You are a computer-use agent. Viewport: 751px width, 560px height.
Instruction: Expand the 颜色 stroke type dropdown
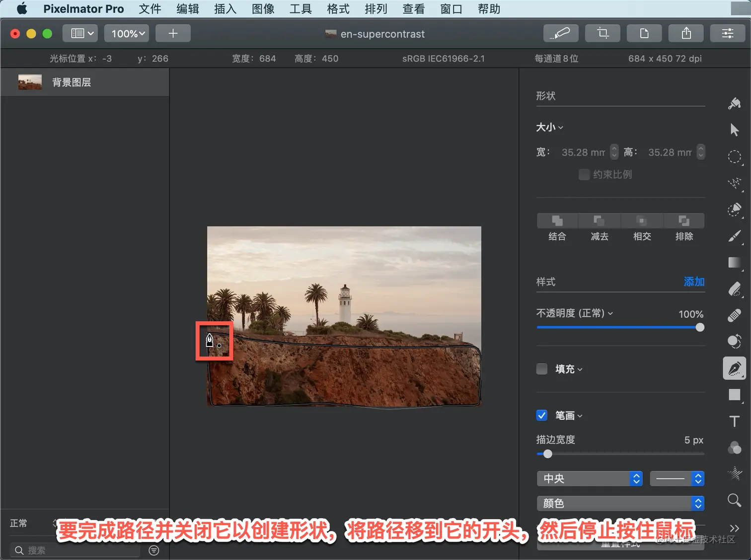[x=620, y=503]
